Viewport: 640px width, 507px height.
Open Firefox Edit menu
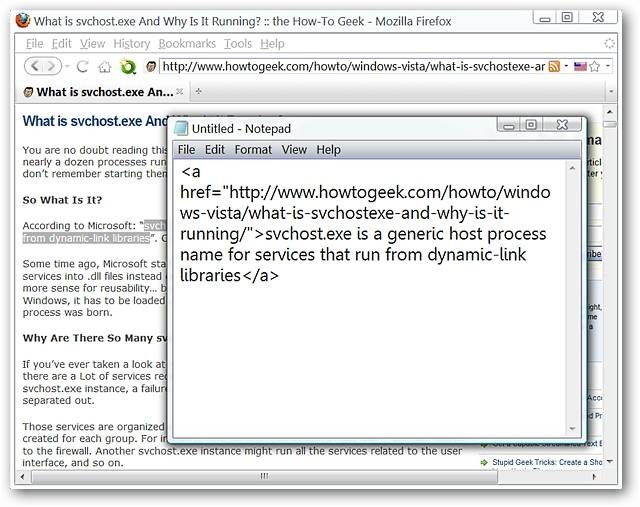[62, 43]
